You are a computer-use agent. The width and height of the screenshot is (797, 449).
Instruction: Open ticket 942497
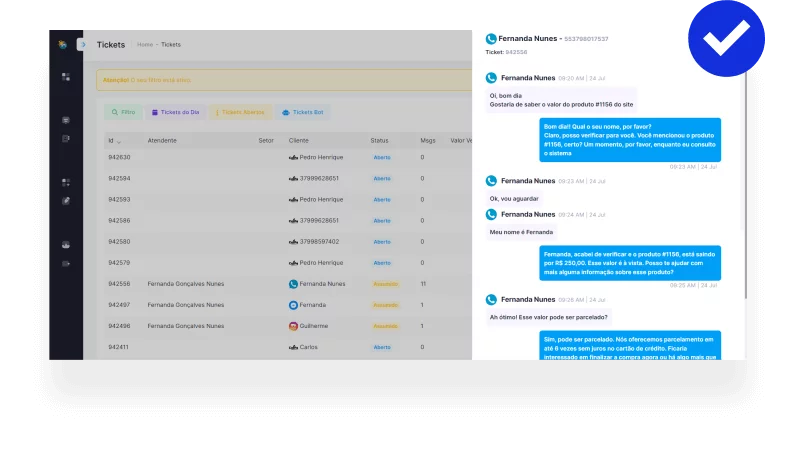(119, 305)
